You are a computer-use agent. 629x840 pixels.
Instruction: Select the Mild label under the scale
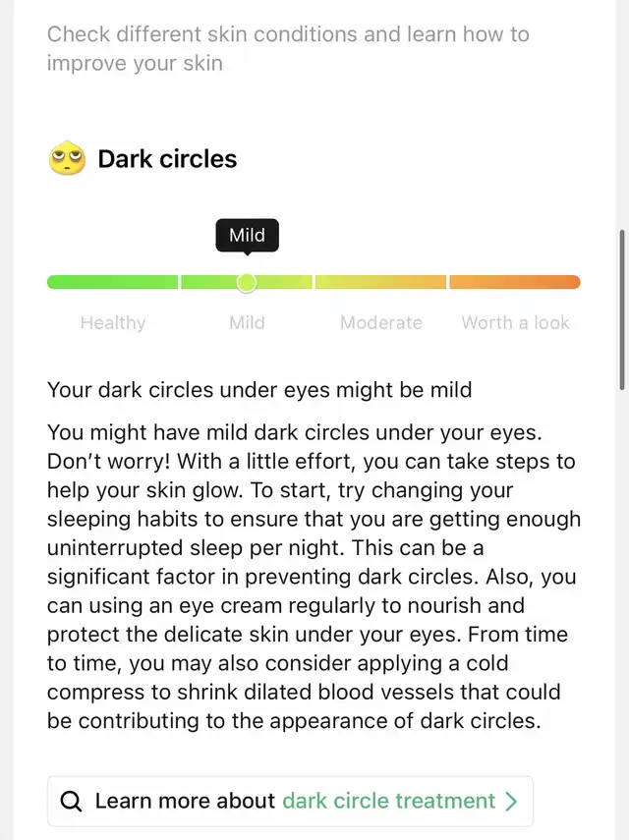coord(247,323)
